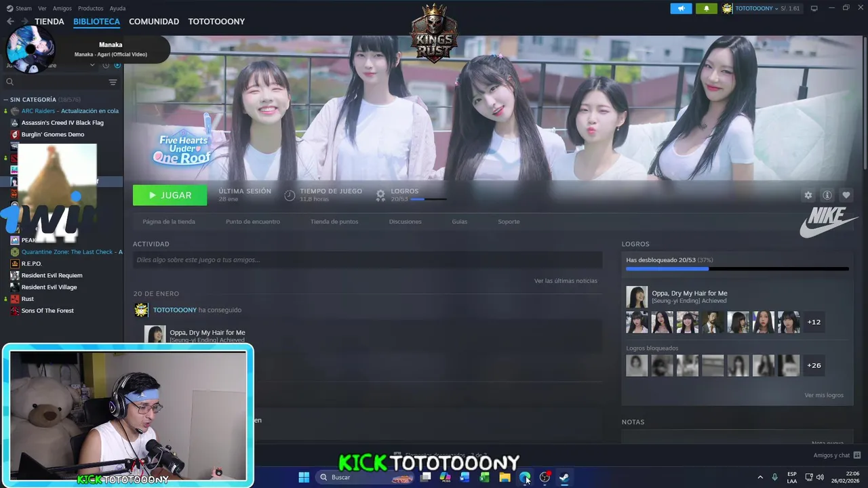This screenshot has height=488, width=868.
Task: Click the Oppa, Dry My Hair achievement thumbnail in Logros
Action: coord(637,297)
